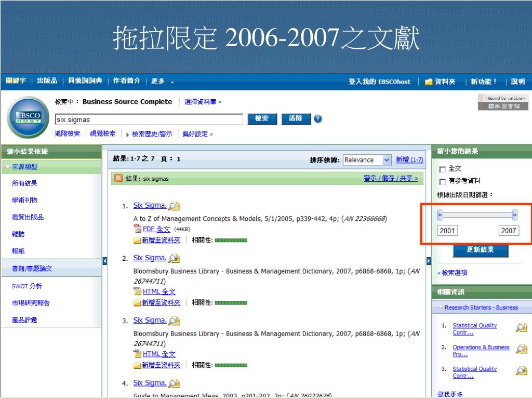The image size is (532, 399).
Task: Preview result 1 Six Sigma magnifier icon
Action: click(174, 206)
